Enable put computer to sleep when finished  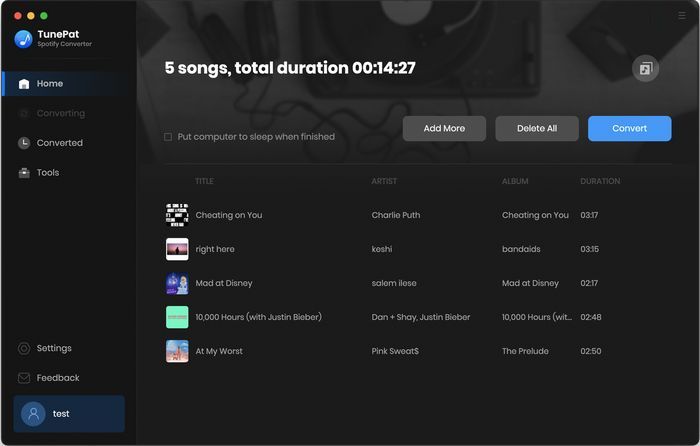[168, 137]
